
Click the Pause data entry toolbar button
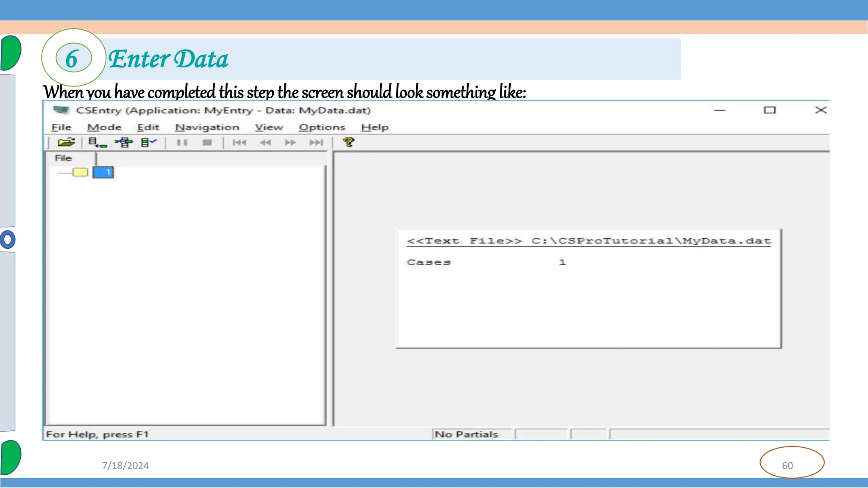coord(182,142)
